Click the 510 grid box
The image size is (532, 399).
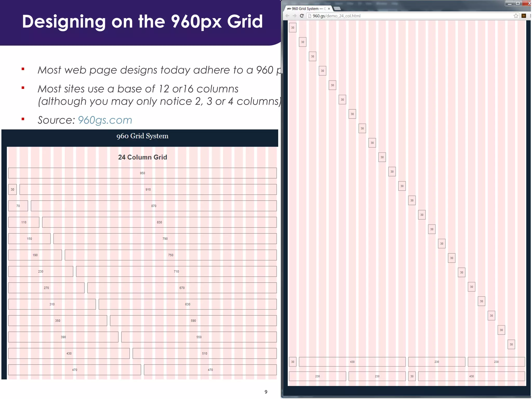coord(205,353)
